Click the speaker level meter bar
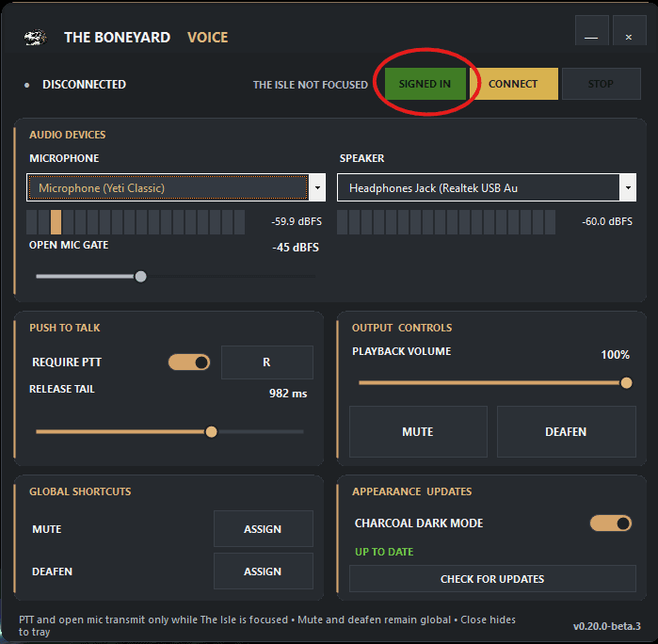This screenshot has width=658, height=644. pos(446,222)
